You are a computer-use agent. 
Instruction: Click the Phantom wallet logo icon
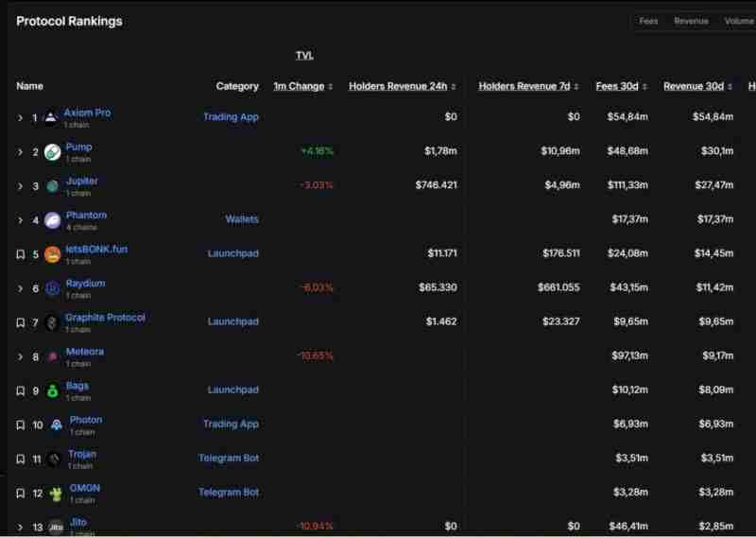tap(52, 220)
